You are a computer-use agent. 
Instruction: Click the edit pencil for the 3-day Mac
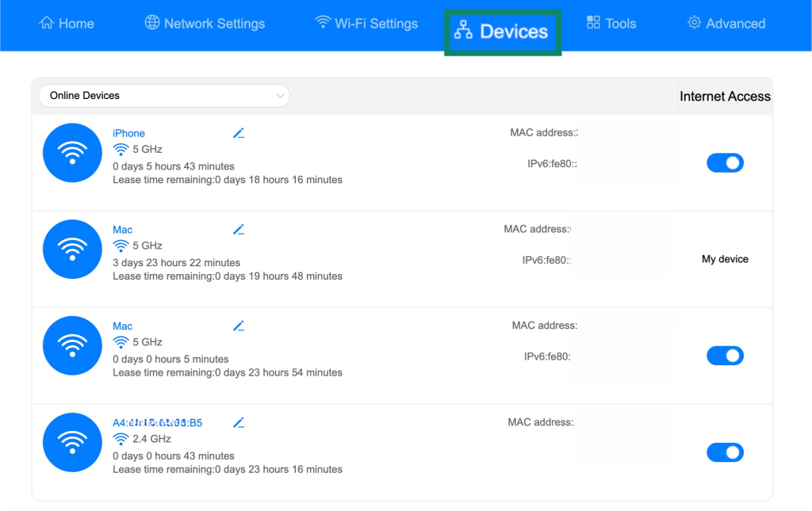tap(238, 230)
